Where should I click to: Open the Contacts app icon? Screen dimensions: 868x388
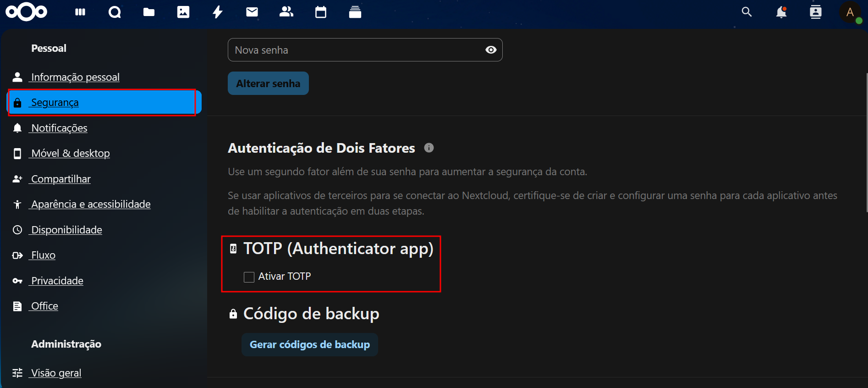[x=286, y=12]
